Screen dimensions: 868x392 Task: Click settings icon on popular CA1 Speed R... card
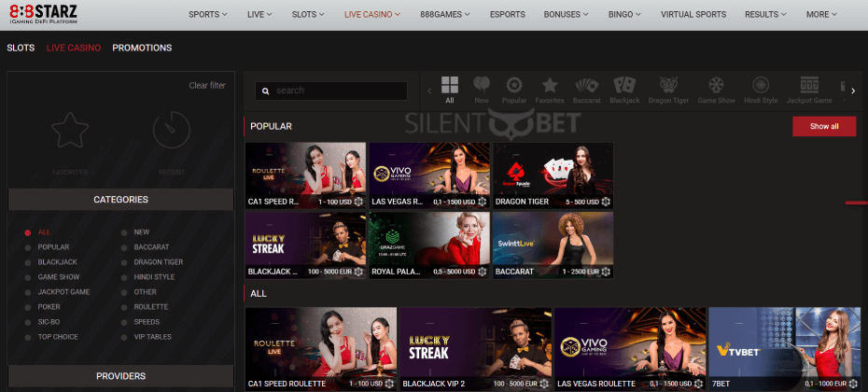[x=358, y=202]
